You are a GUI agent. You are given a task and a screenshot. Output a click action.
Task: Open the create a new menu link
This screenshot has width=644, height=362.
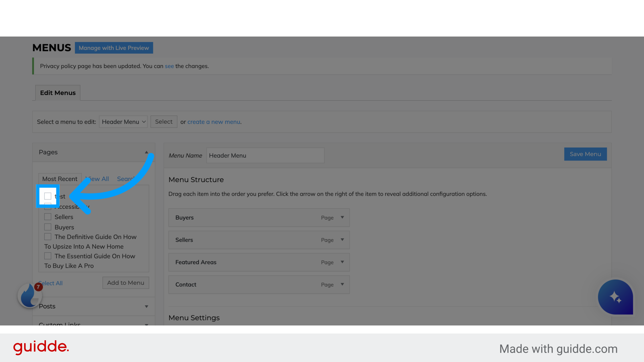click(214, 122)
